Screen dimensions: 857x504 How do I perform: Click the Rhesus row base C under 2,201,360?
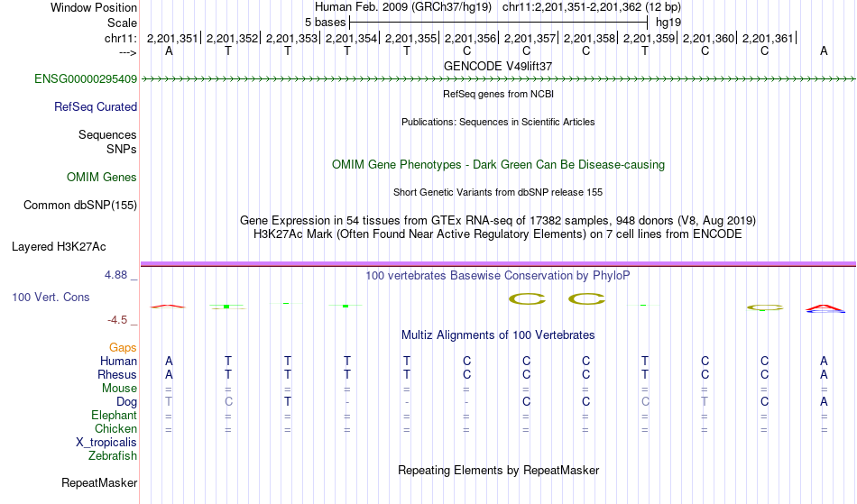click(705, 374)
